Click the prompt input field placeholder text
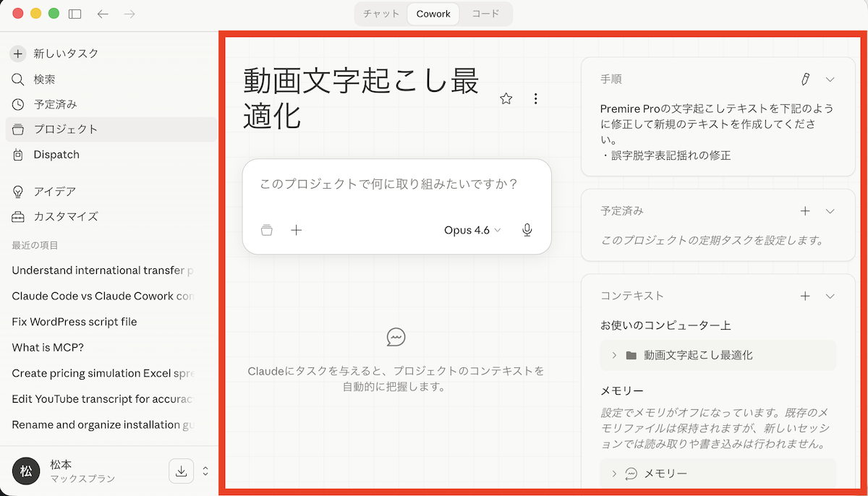The width and height of the screenshot is (868, 496). pyautogui.click(x=388, y=184)
